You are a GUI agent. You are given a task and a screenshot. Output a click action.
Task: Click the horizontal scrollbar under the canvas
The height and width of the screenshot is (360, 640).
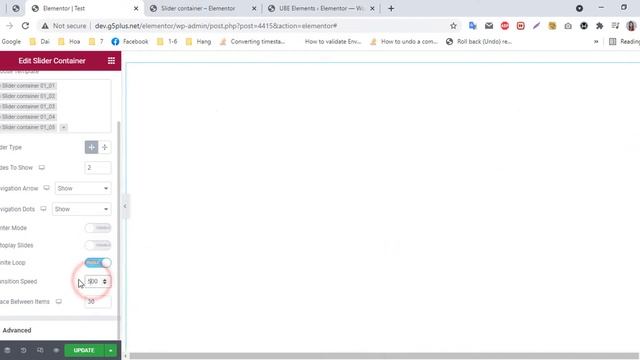pos(384,356)
